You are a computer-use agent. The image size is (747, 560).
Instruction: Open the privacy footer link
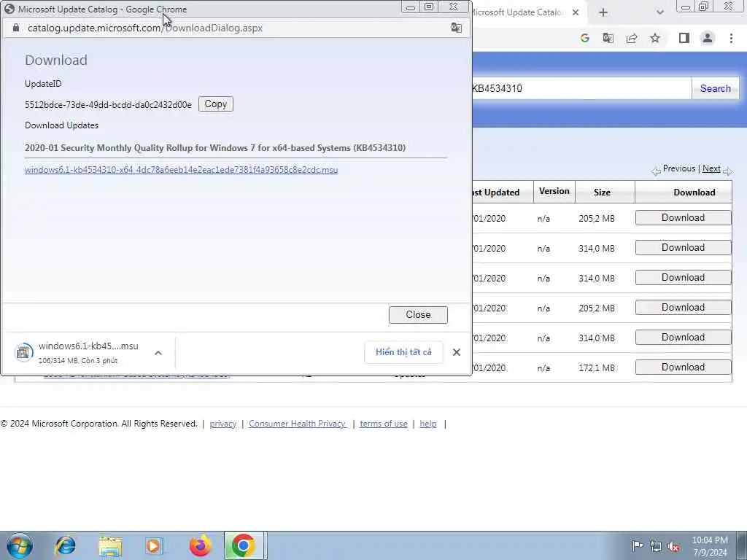(223, 424)
